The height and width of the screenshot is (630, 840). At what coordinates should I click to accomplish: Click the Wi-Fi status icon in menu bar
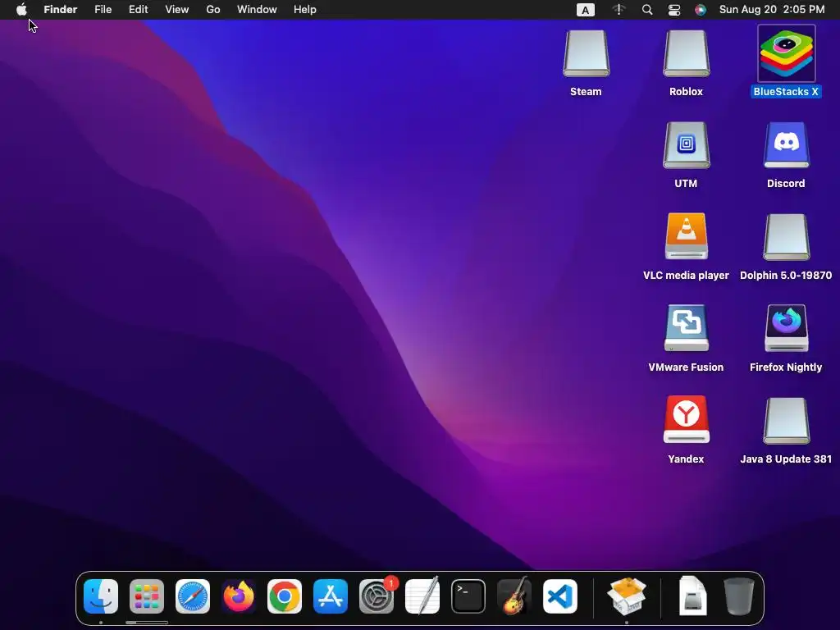click(x=619, y=10)
